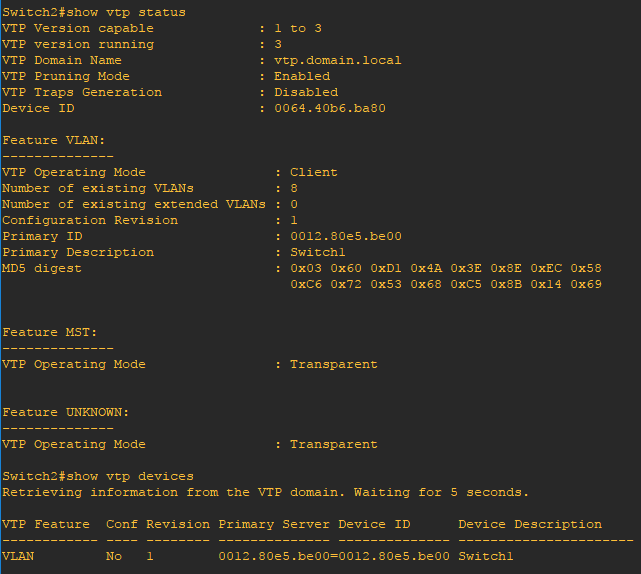Select the Device ID value 0064.40b6.ba80
Image resolution: width=641 pixels, height=574 pixels.
(330, 108)
